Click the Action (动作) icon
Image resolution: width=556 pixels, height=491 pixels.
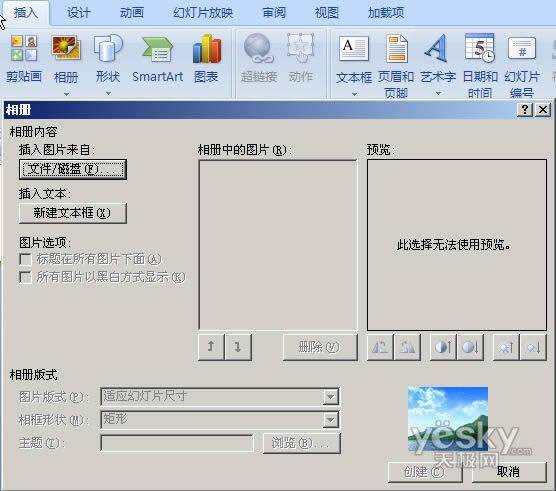pyautogui.click(x=301, y=49)
